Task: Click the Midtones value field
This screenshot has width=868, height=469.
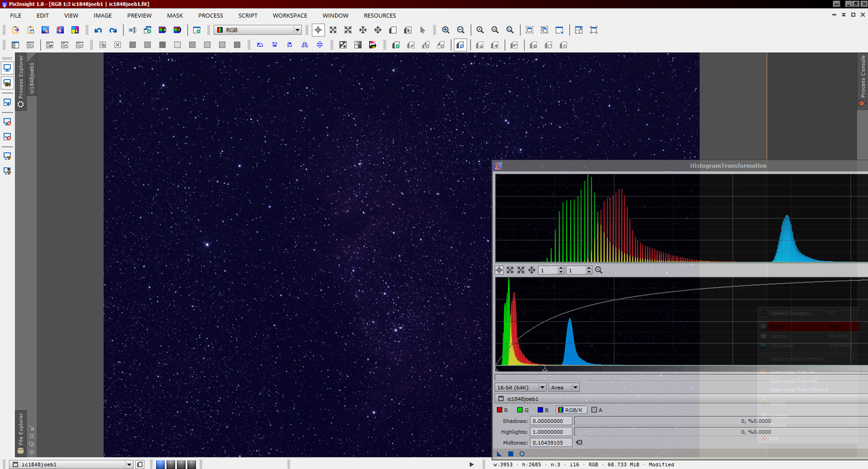Action: point(551,443)
